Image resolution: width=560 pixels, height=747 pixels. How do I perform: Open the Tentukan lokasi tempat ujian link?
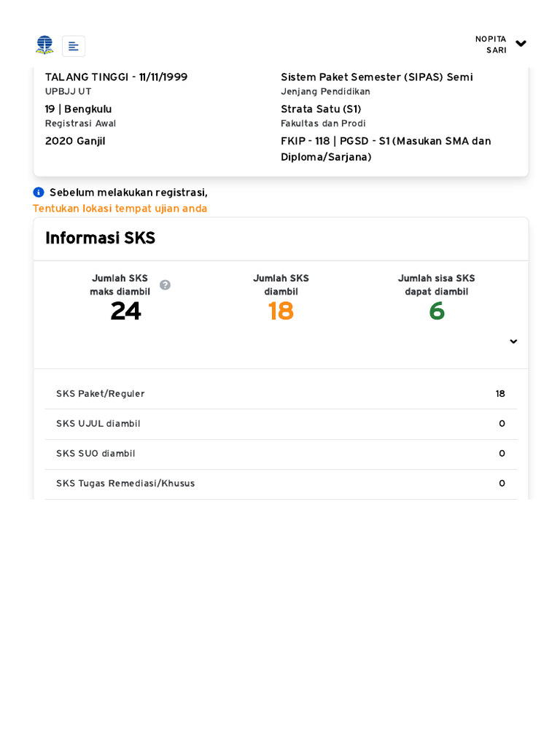click(120, 209)
